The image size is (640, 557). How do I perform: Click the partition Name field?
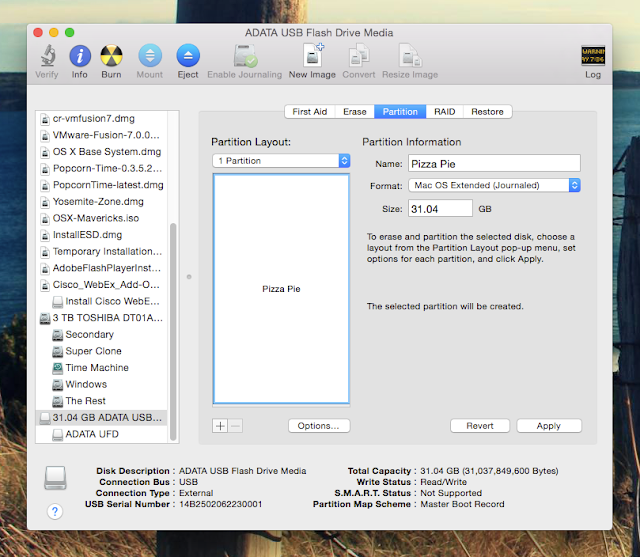(x=494, y=164)
